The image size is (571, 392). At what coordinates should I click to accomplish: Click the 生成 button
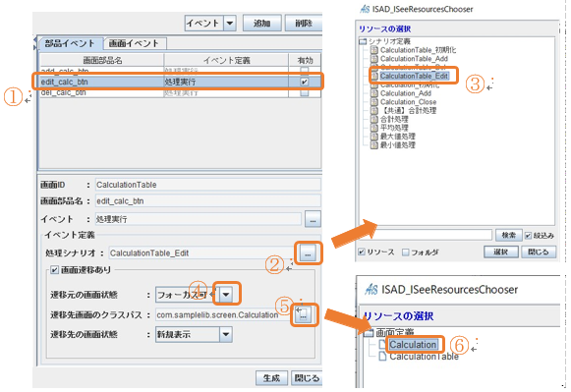tap(271, 378)
